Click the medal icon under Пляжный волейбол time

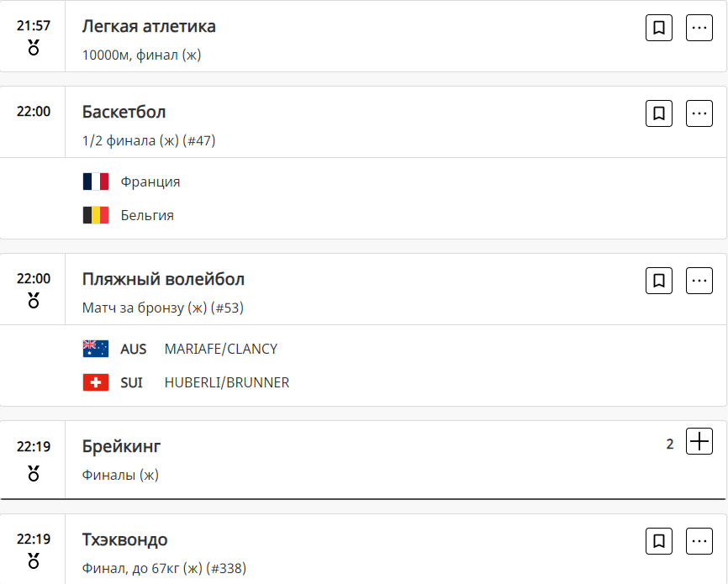34,300
